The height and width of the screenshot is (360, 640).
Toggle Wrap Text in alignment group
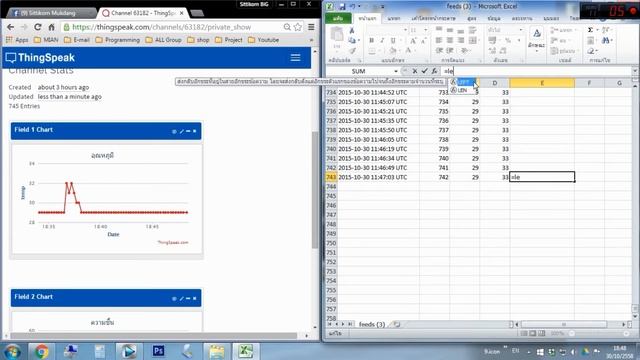point(473,30)
